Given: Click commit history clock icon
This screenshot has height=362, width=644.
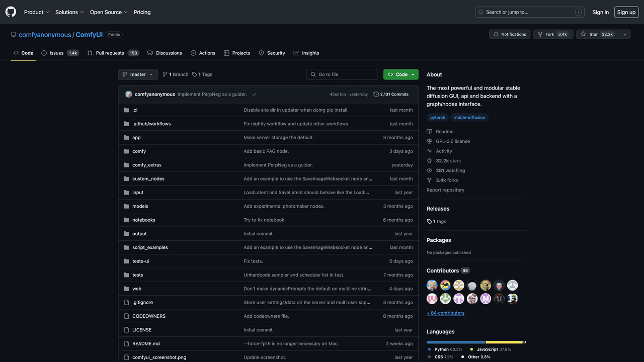Looking at the screenshot, I should coord(376,94).
